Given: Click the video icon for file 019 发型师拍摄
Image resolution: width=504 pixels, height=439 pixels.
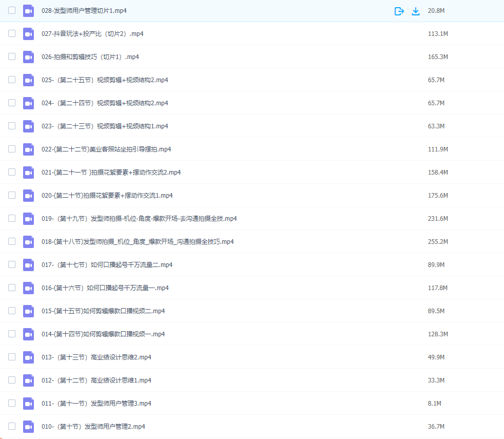Looking at the screenshot, I should tap(28, 219).
